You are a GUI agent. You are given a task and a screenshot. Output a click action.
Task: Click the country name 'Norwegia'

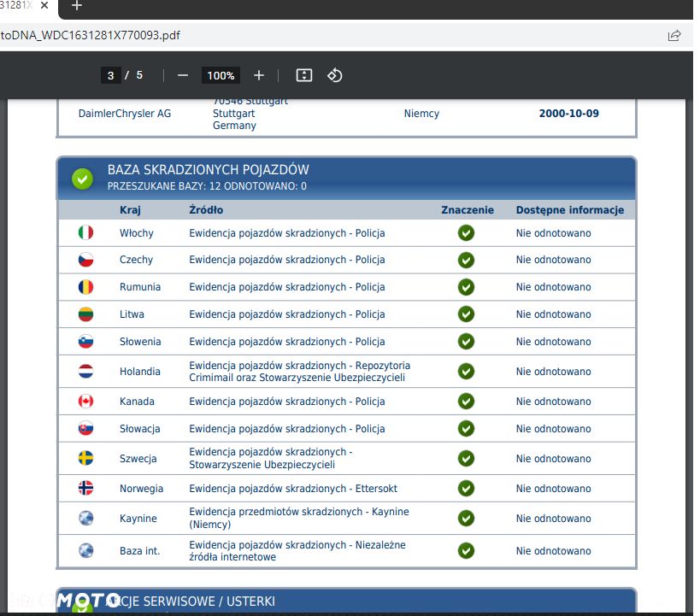[x=141, y=489]
